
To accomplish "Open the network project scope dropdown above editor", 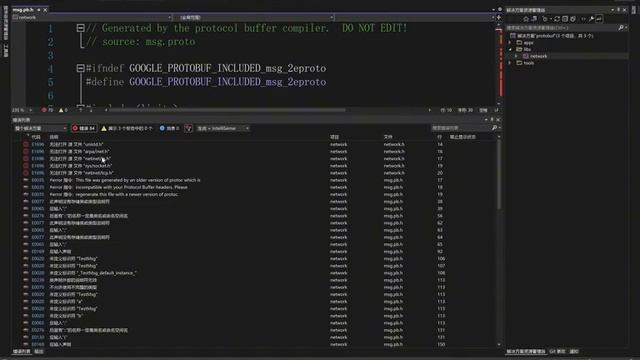I will click(x=92, y=18).
